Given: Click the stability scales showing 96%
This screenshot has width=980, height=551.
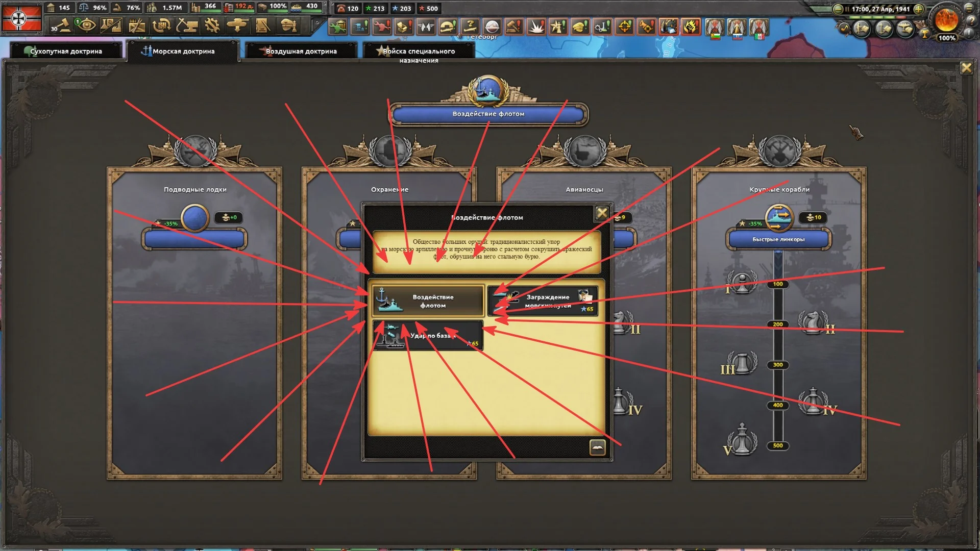Looking at the screenshot, I should point(93,8).
